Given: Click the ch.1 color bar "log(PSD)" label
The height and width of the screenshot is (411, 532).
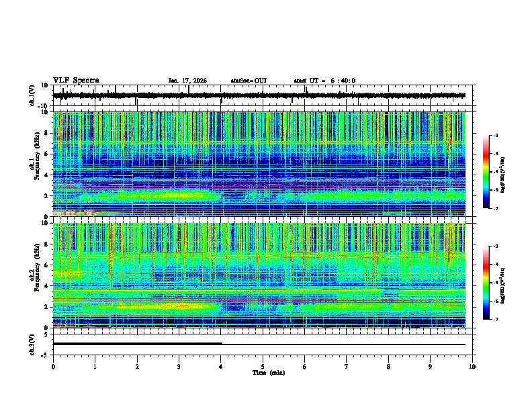Looking at the screenshot, I should click(503, 175).
